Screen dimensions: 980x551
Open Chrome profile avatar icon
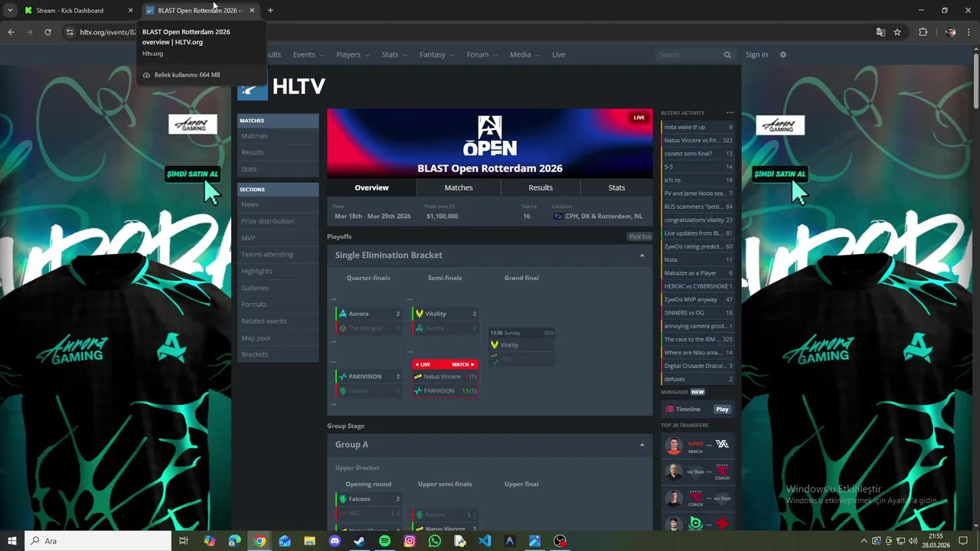[x=950, y=32]
